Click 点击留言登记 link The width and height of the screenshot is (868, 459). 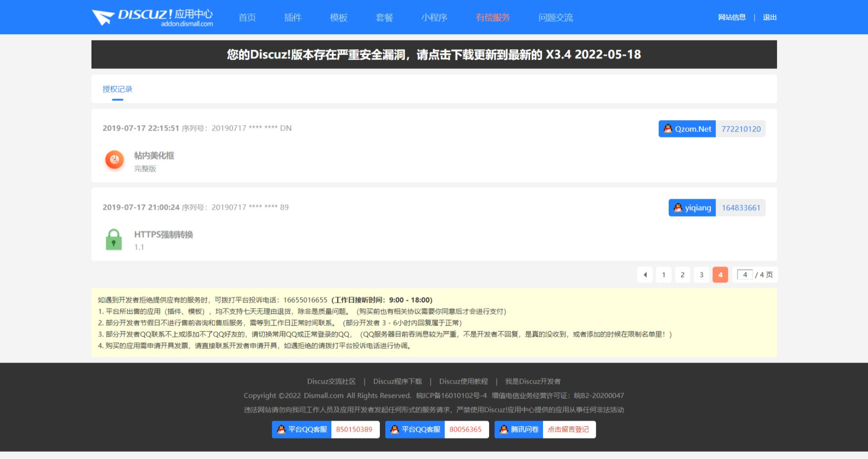coord(569,429)
